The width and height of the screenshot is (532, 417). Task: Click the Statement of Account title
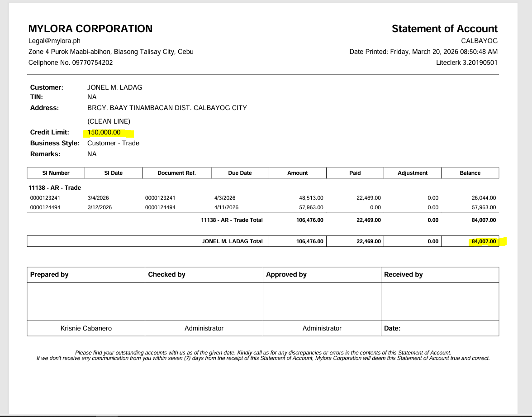tap(444, 29)
